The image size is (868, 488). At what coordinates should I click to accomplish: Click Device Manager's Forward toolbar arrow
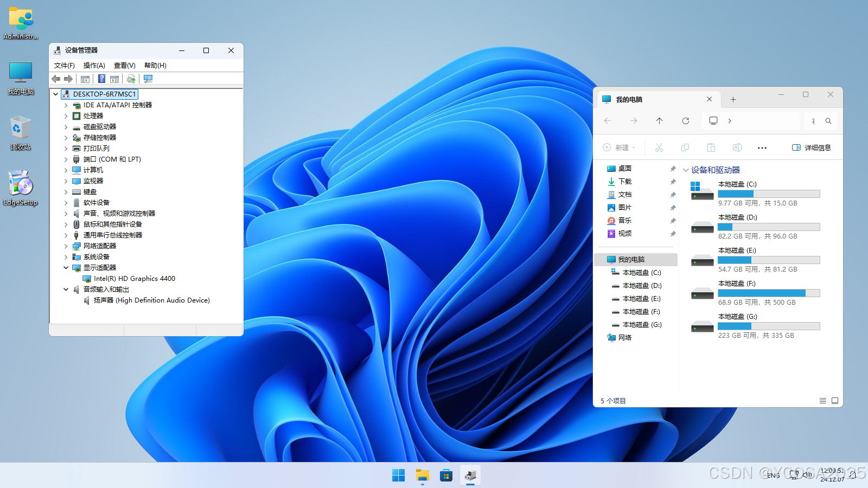click(x=68, y=79)
